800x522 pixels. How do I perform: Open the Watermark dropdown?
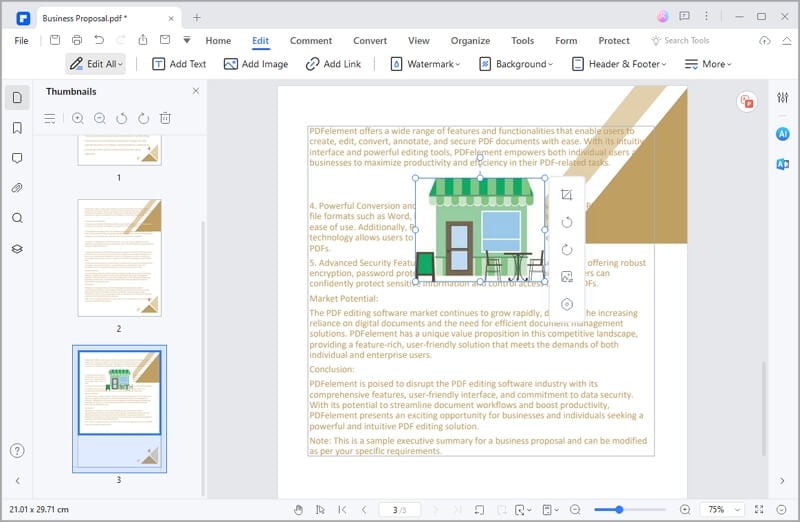coord(425,64)
